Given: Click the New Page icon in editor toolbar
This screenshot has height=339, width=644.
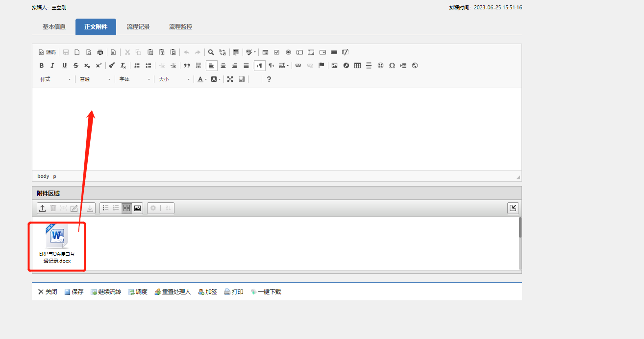Looking at the screenshot, I should 77,52.
